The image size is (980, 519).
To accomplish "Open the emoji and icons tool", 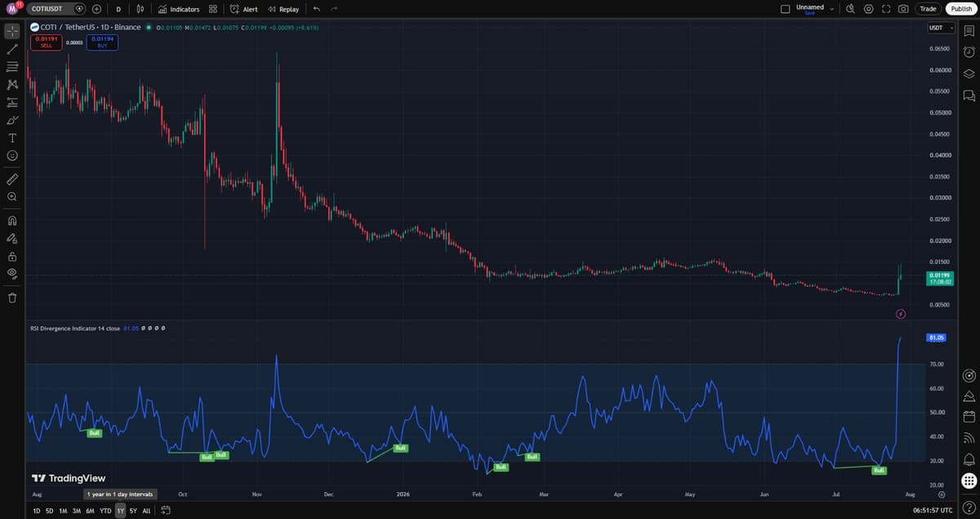I will [12, 155].
